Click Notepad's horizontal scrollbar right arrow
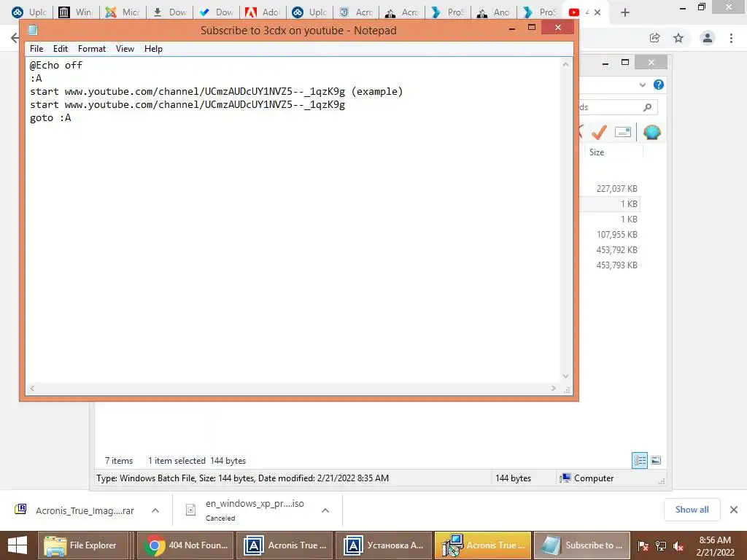Image resolution: width=747 pixels, height=560 pixels. 553,388
